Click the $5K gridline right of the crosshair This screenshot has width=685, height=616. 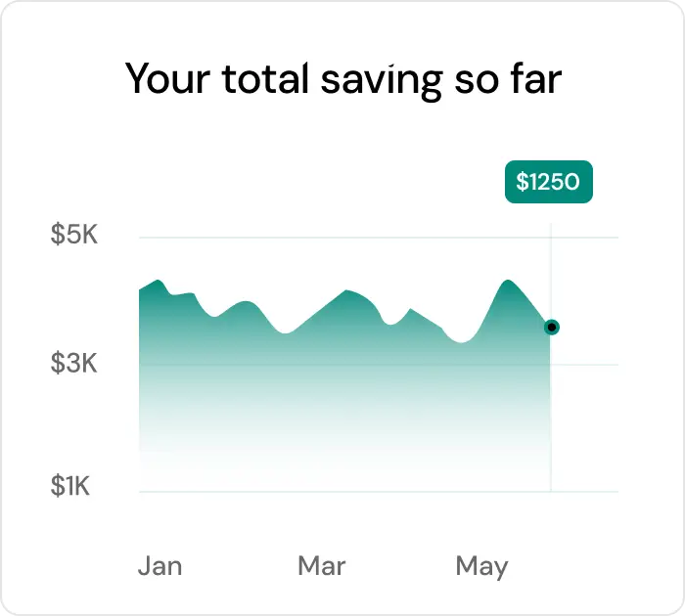(x=587, y=237)
